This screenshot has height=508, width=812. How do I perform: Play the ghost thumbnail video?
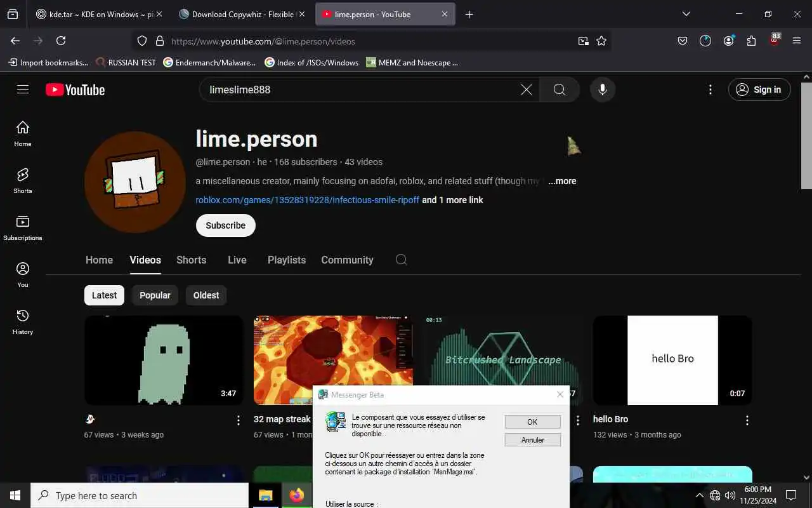tap(164, 360)
